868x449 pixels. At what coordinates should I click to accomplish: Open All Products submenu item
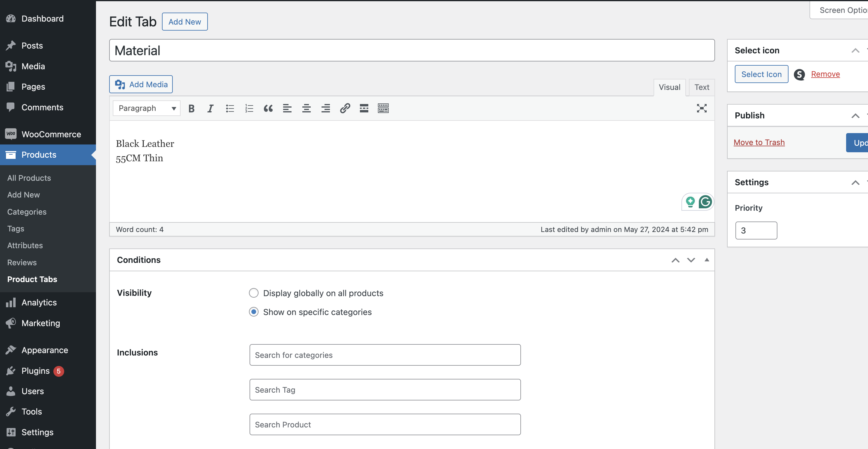[29, 178]
